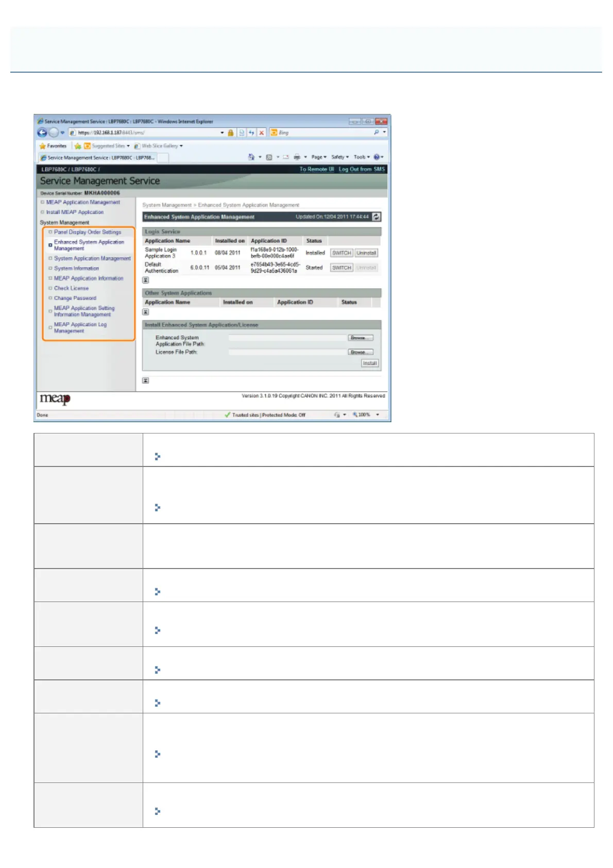Image resolution: width=613 pixels, height=868 pixels.
Task: Open the Favorites star button
Action: [x=53, y=146]
